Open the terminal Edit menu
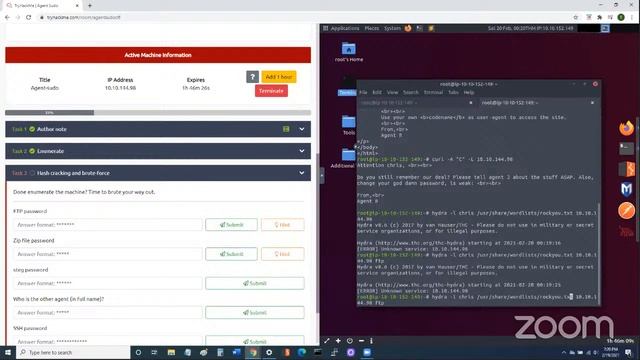This screenshot has width=640, height=360. 377,93
